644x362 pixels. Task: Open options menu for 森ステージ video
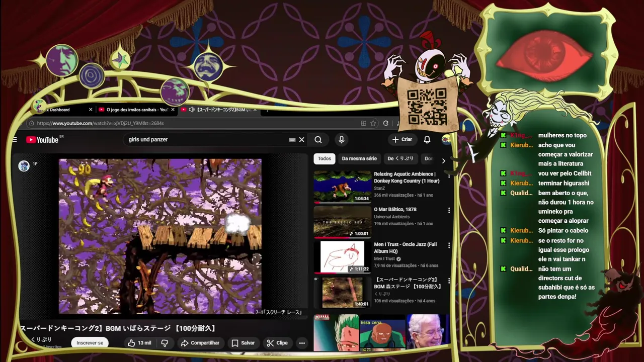tap(449, 281)
